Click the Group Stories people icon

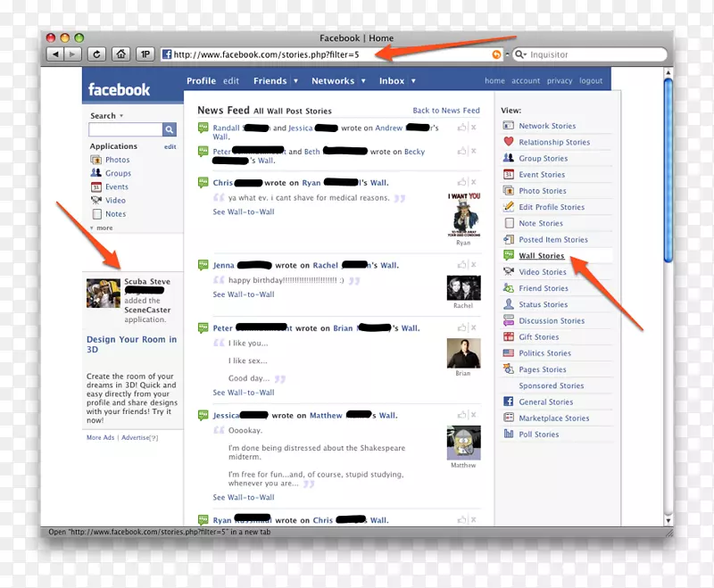[509, 158]
